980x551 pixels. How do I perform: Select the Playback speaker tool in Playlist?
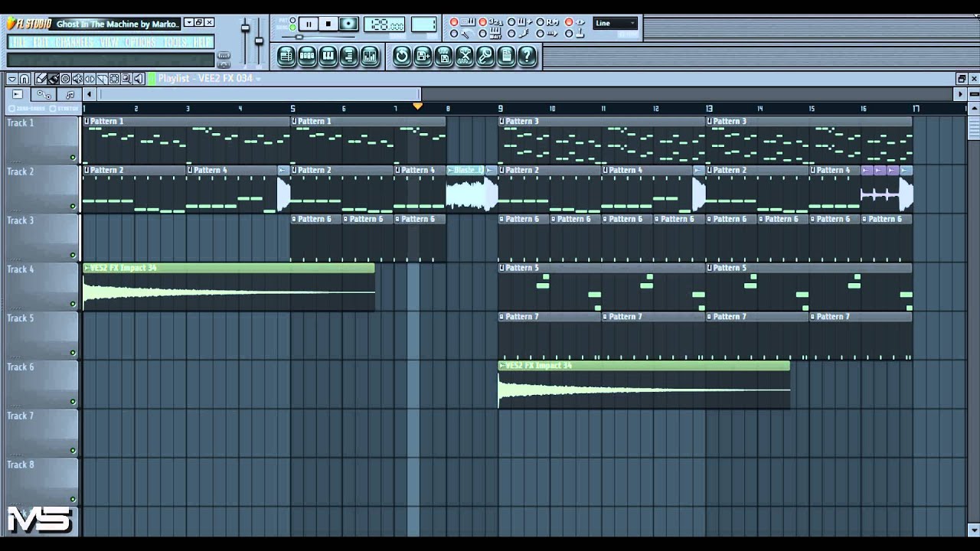pyautogui.click(x=139, y=79)
